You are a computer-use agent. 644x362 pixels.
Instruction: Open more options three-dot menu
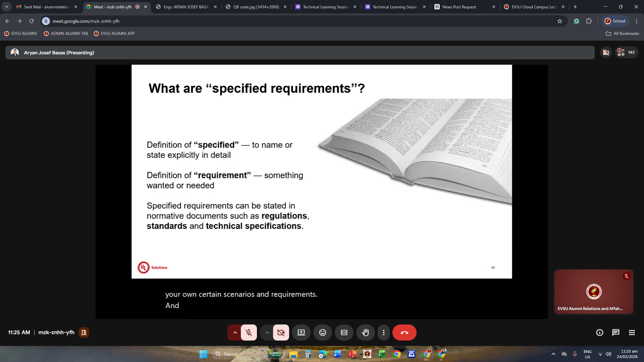pos(383,333)
